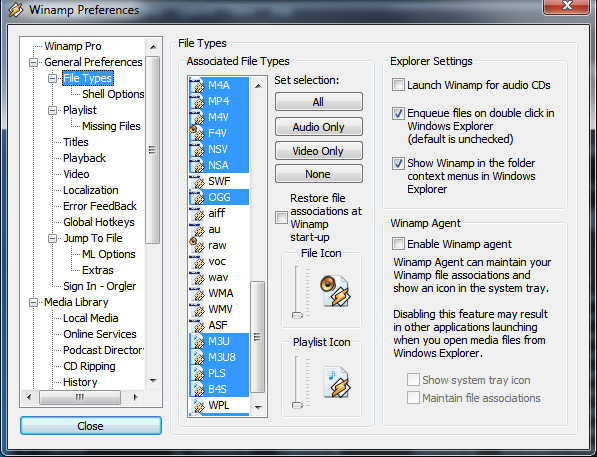The height and width of the screenshot is (457, 597).
Task: Select the SWF file type icon
Action: pos(197,181)
